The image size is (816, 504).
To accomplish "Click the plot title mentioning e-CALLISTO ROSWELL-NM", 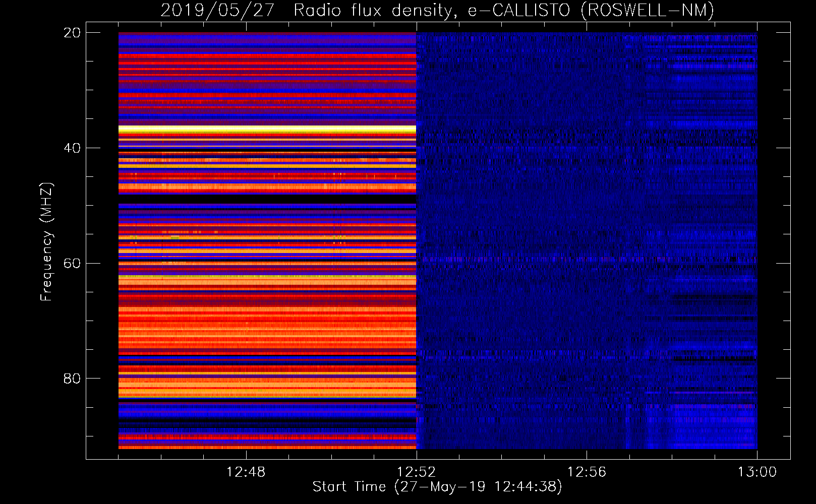I will point(437,10).
